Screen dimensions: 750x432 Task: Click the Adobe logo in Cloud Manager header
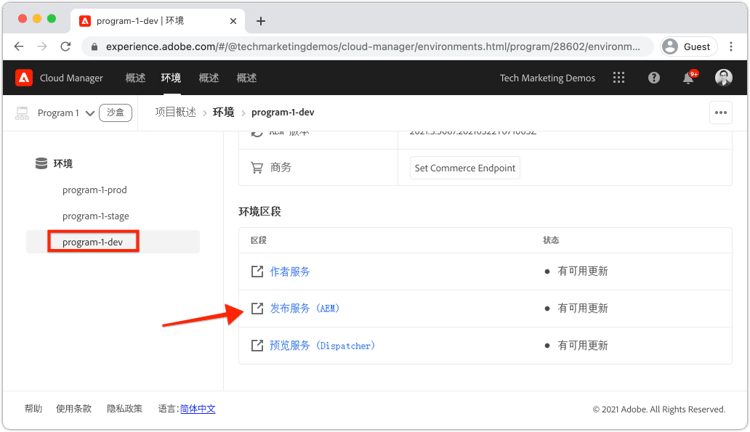(x=24, y=78)
